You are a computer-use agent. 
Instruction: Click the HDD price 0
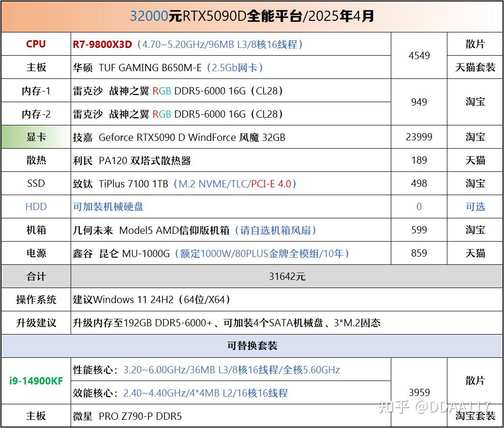(x=419, y=207)
